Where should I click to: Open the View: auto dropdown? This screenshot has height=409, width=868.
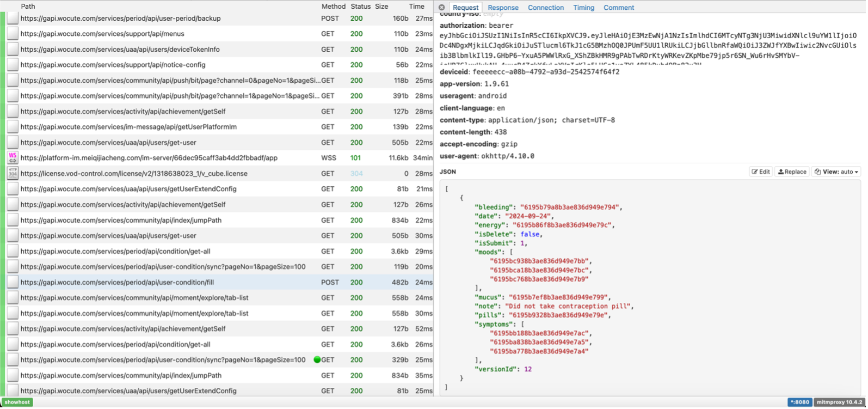[x=837, y=172]
